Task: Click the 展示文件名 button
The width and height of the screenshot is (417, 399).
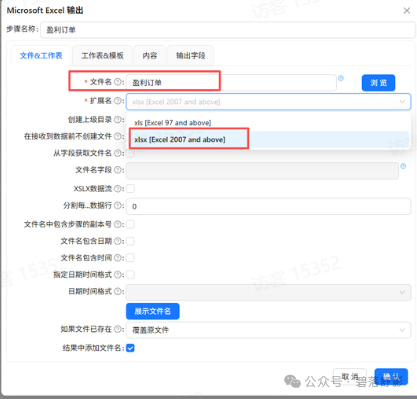Action: pyautogui.click(x=153, y=311)
